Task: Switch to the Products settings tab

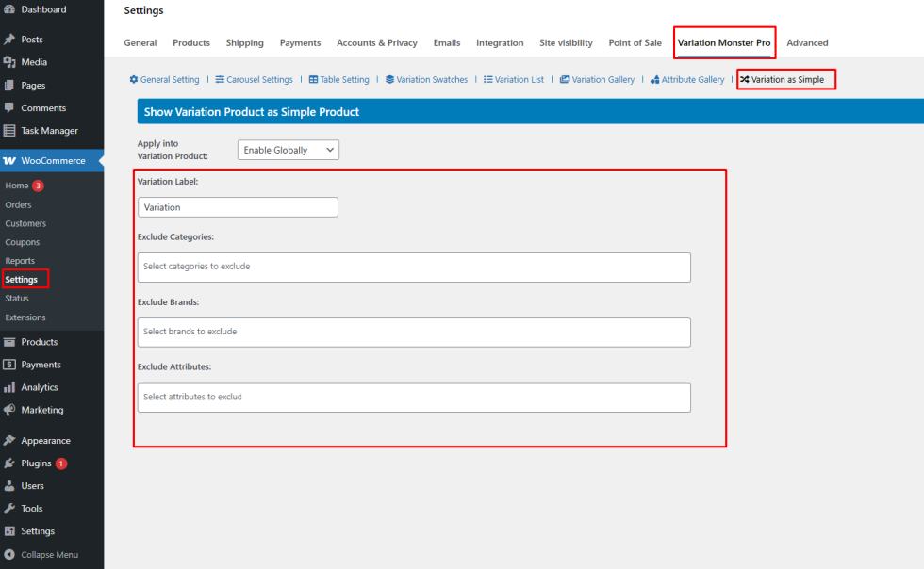Action: pos(190,43)
